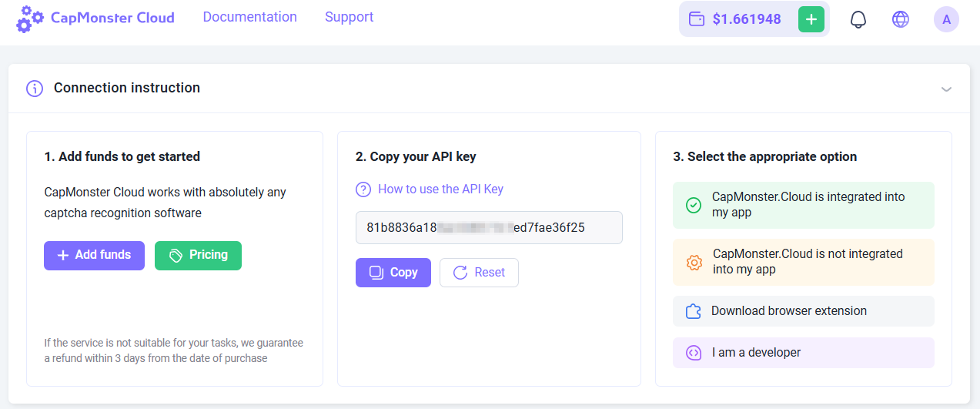Open the language globe selector
The width and height of the screenshot is (980, 409).
coord(900,19)
